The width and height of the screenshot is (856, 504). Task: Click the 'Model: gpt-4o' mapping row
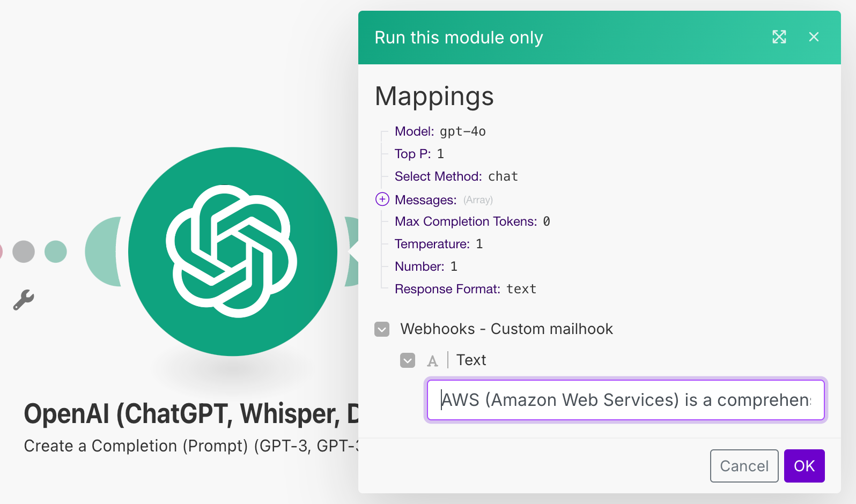point(440,131)
